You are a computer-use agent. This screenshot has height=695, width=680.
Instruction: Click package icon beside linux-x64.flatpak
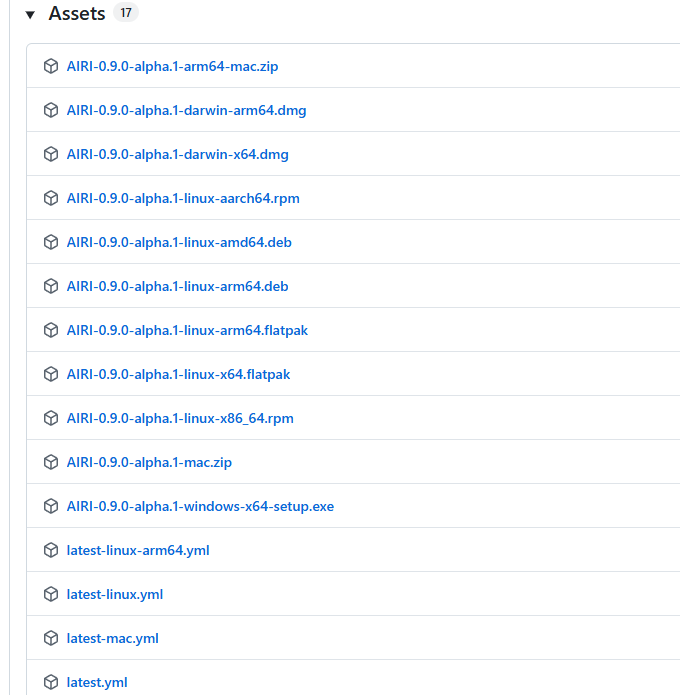(x=51, y=374)
